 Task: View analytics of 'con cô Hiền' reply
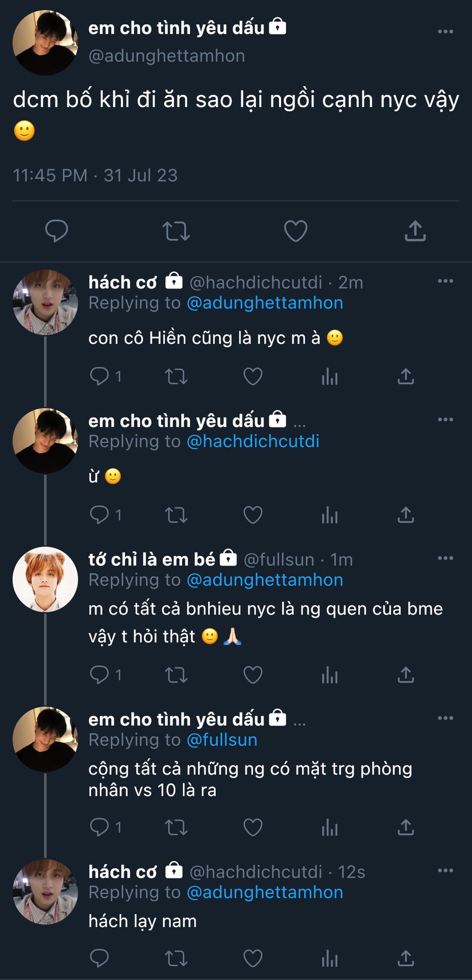click(330, 377)
